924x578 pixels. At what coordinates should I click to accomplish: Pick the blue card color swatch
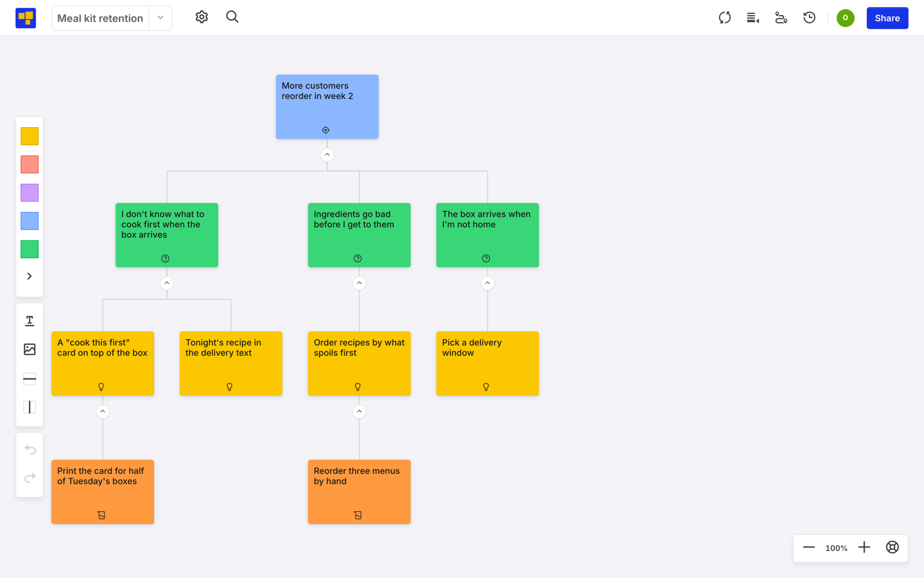[x=29, y=221]
